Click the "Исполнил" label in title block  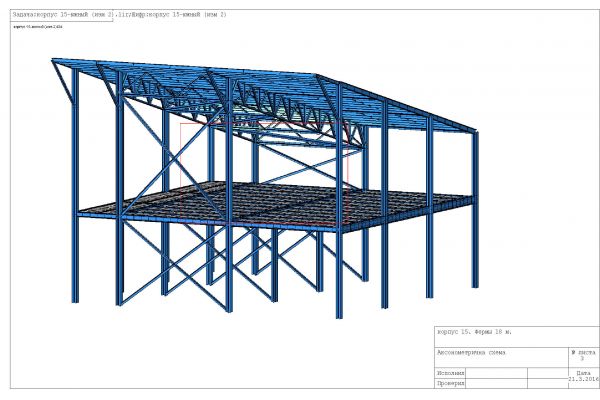click(450, 373)
